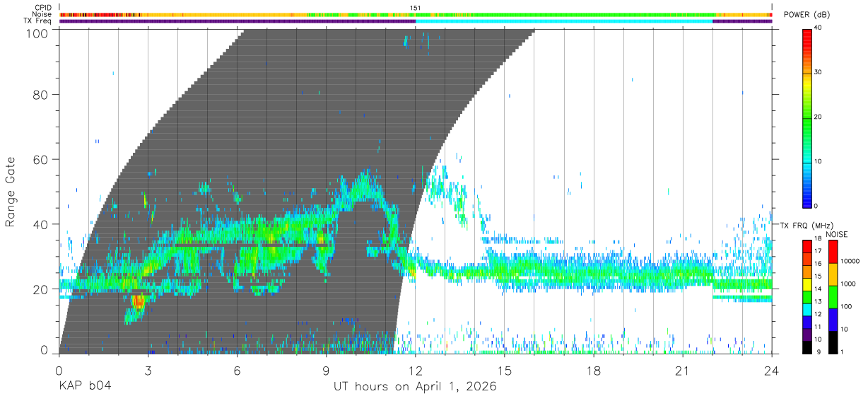Click the 6 hour tick label
The image size is (868, 401).
pyautogui.click(x=237, y=370)
